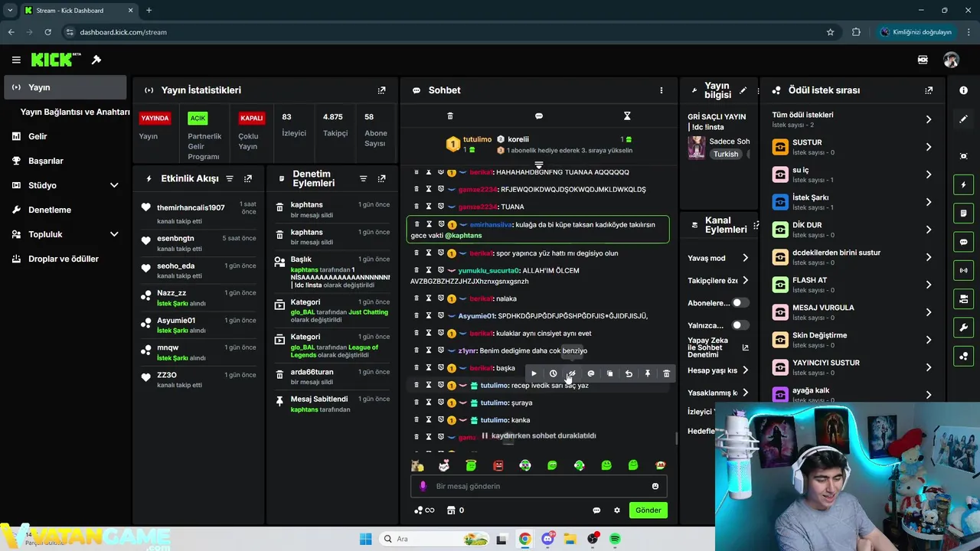Viewport: 980px width, 551px height.
Task: Open Spotify from the taskbar
Action: [x=616, y=540]
